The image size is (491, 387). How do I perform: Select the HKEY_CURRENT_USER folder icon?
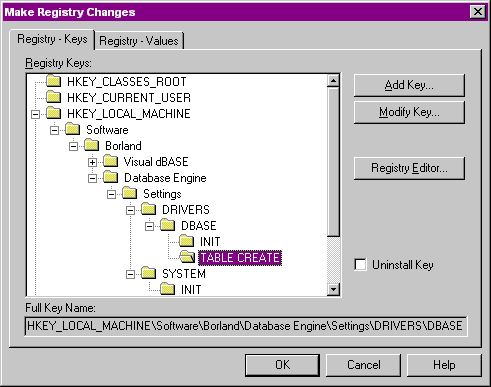pos(54,97)
